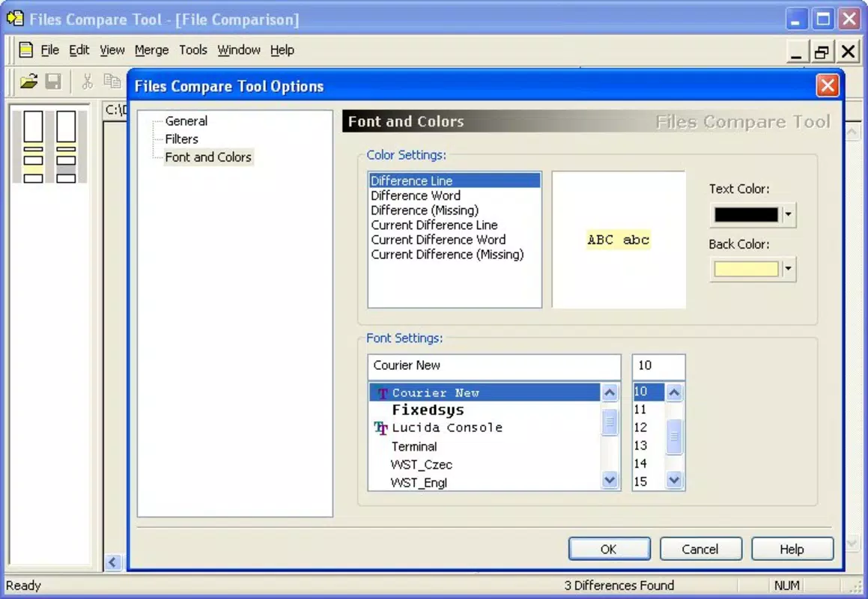Open the Window menu
Screen dimensions: 868x599
[x=239, y=50]
